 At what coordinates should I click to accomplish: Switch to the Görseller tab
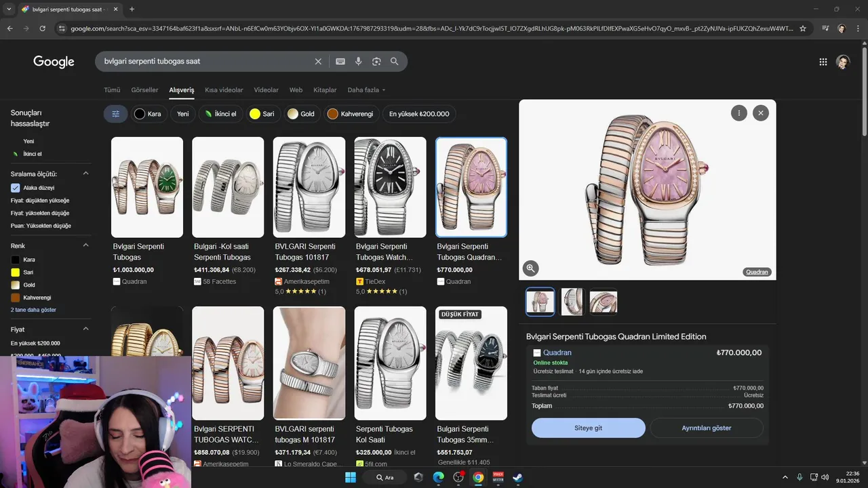tap(144, 90)
